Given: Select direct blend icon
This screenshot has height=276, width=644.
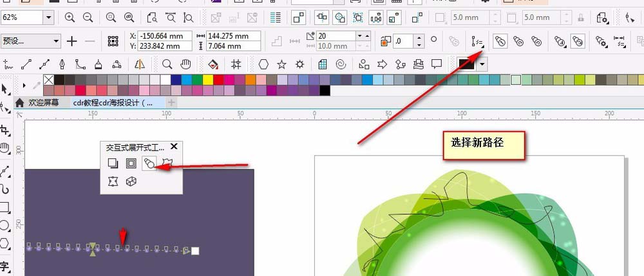Looking at the screenshot, I should pyautogui.click(x=500, y=41).
